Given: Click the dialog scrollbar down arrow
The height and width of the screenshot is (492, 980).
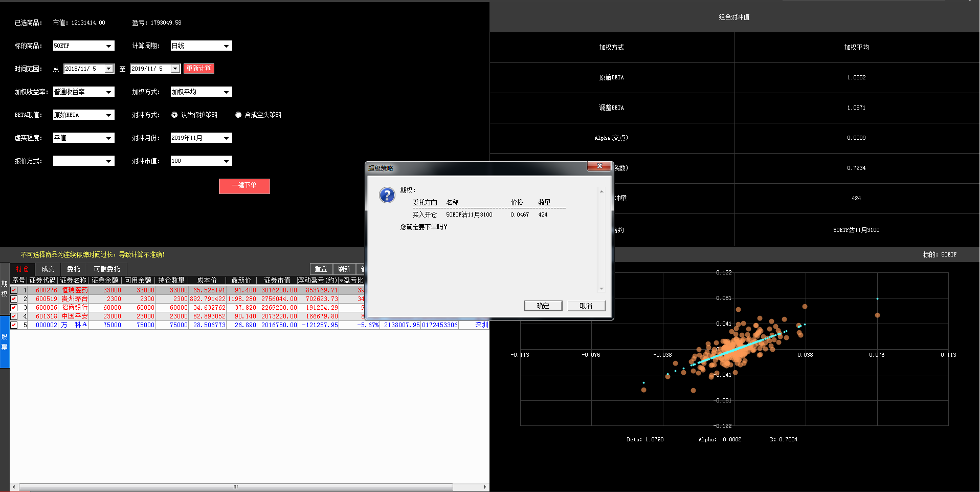Looking at the screenshot, I should point(602,289).
